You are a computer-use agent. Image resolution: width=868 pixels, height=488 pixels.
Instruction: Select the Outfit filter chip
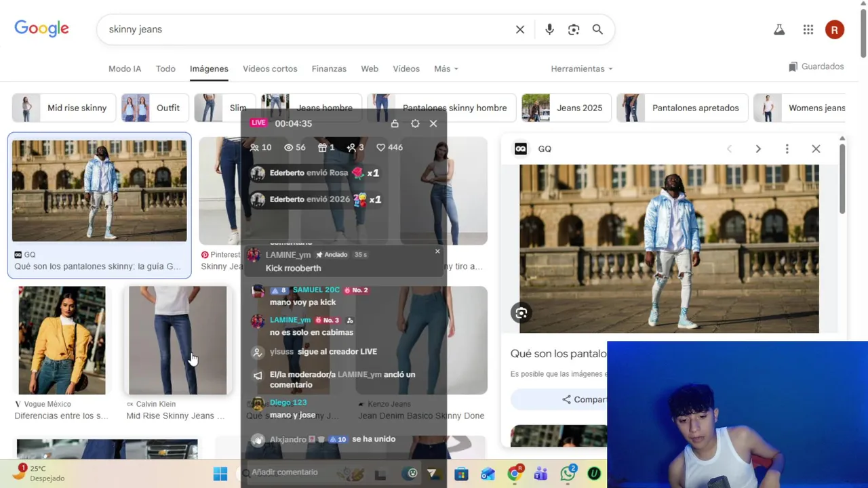pos(155,108)
